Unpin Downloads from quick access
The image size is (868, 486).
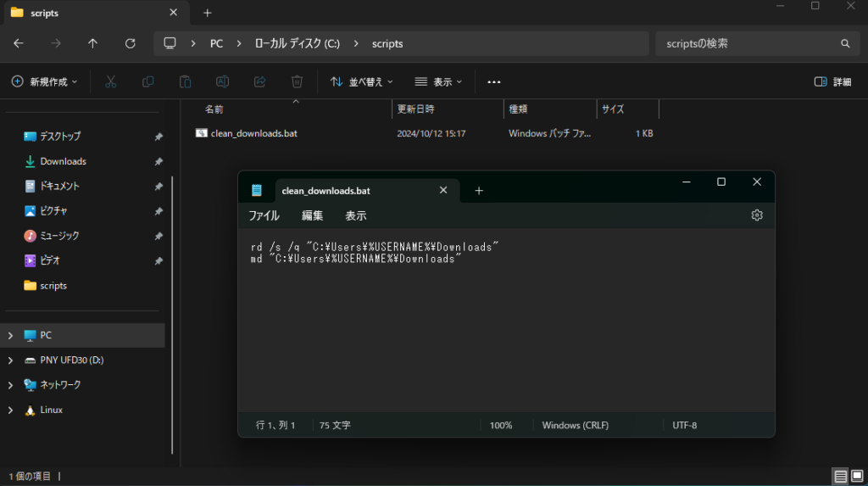(159, 161)
